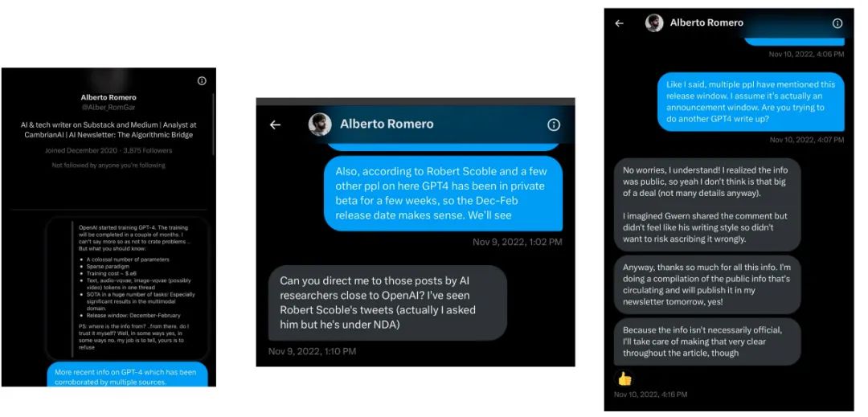Select the Alberto Romero title in the rightmost chat header
868x417 pixels.
coord(706,22)
